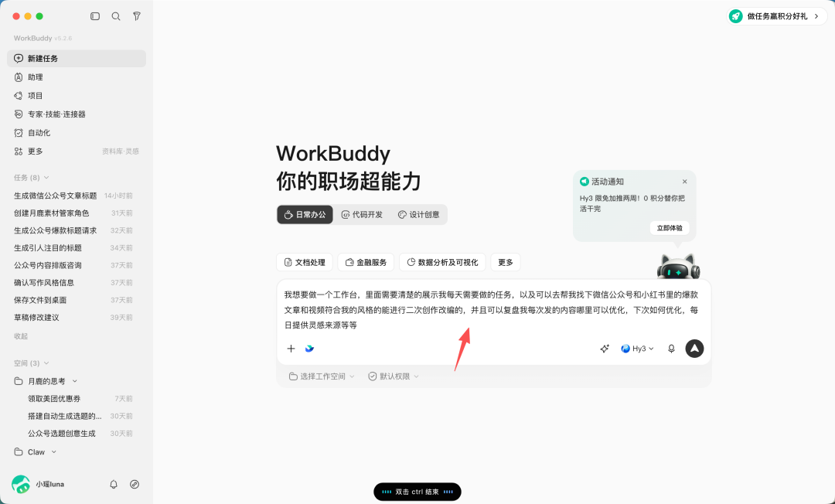Click the megaphone icon in 活动通知
Viewport: 835px width, 504px height.
click(x=584, y=182)
